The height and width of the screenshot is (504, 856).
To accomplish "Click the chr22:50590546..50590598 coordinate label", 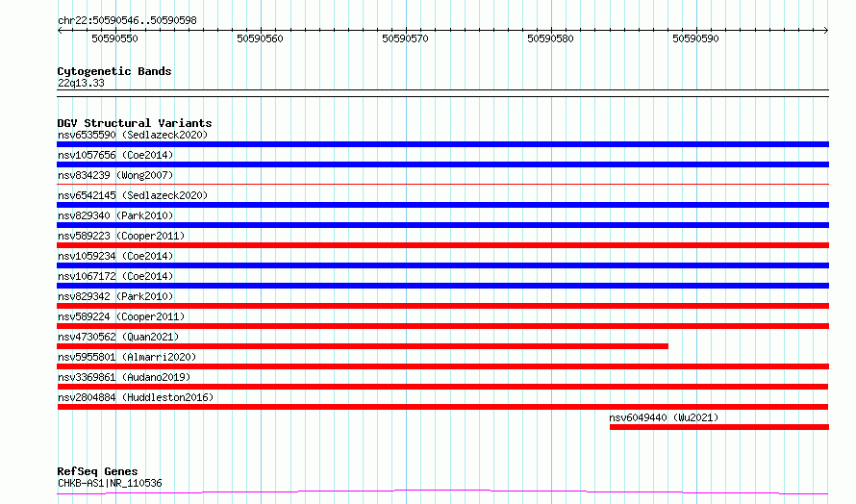I will tap(127, 21).
